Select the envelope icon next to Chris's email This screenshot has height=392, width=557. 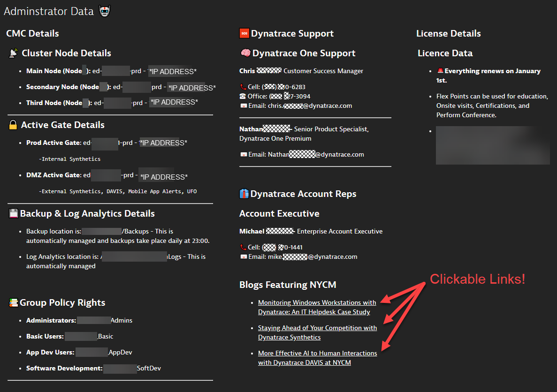pyautogui.click(x=243, y=106)
